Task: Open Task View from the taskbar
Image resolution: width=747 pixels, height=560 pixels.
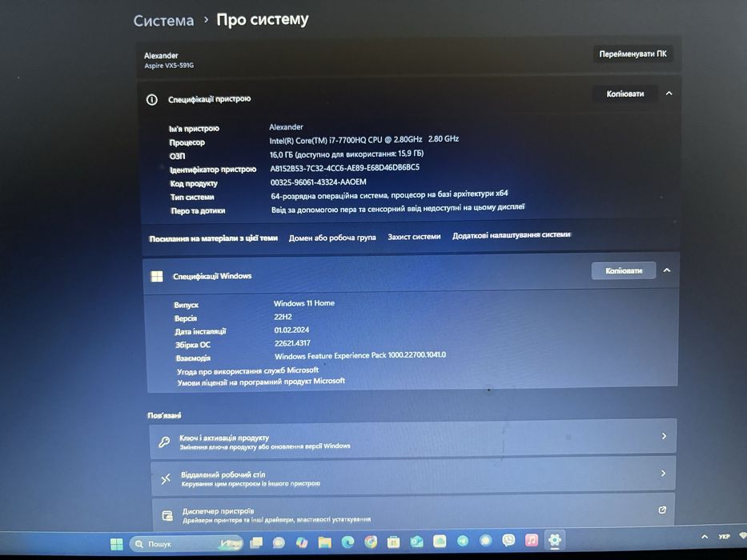Action: click(257, 542)
